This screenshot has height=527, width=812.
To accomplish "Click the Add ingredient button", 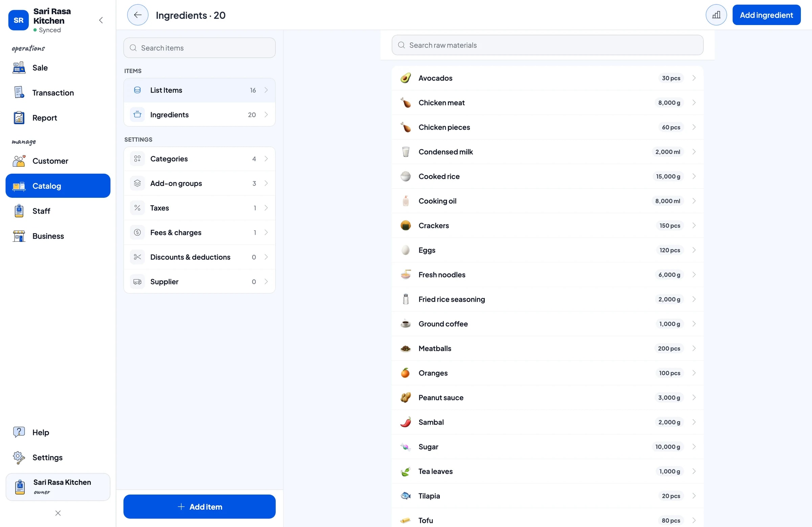I will pyautogui.click(x=766, y=15).
